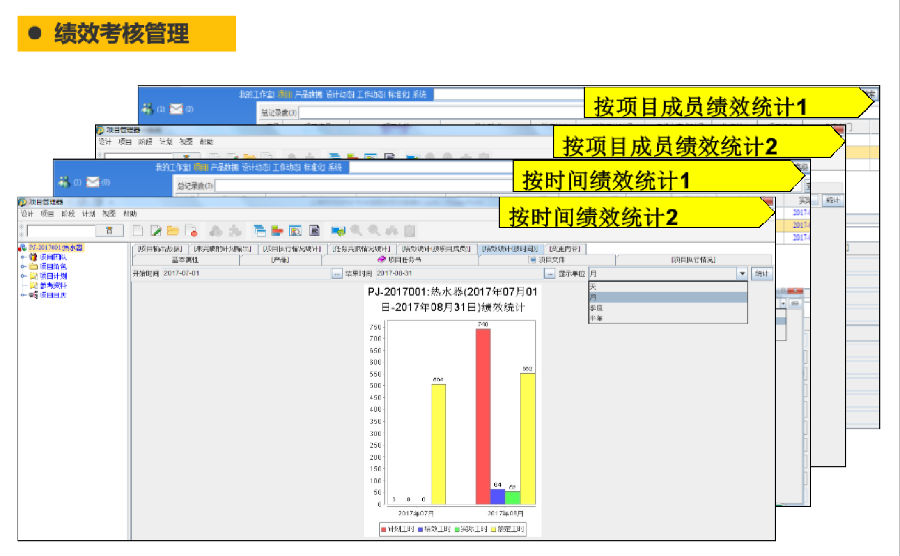Open the 项目任务书 tab

pos(401,260)
